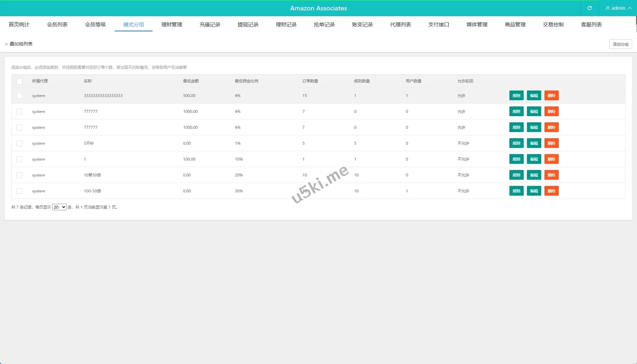Open the per-page count dropdown
Image resolution: width=637 pixels, height=364 pixels.
pos(59,207)
